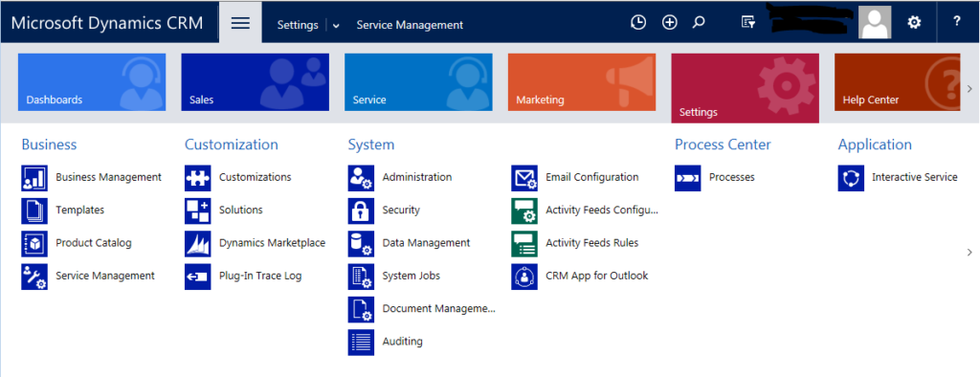Open Business Management link
The width and height of the screenshot is (980, 377).
[x=109, y=178]
